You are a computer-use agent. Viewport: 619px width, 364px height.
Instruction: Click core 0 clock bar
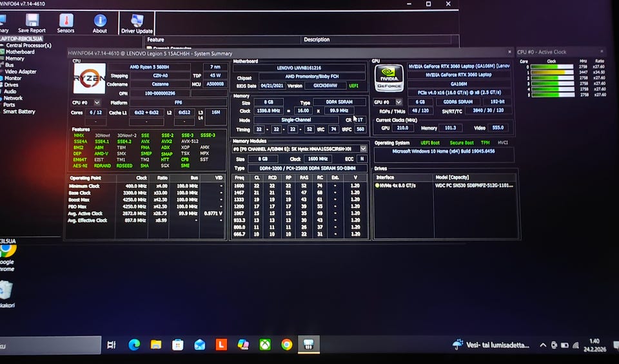[x=552, y=67]
